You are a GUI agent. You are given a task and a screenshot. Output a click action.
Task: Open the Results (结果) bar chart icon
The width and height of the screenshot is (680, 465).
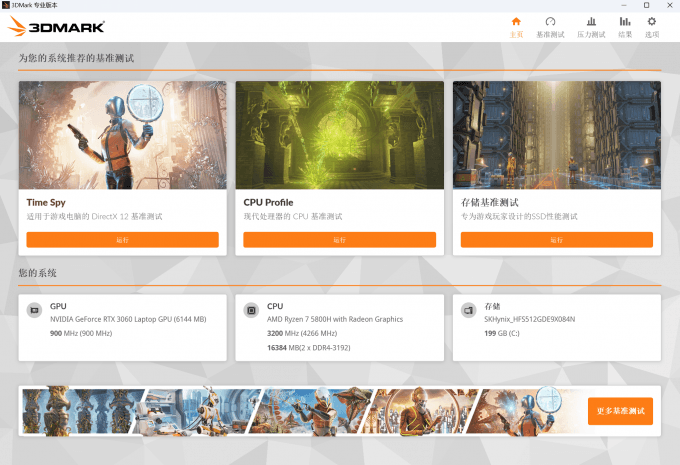pos(625,22)
